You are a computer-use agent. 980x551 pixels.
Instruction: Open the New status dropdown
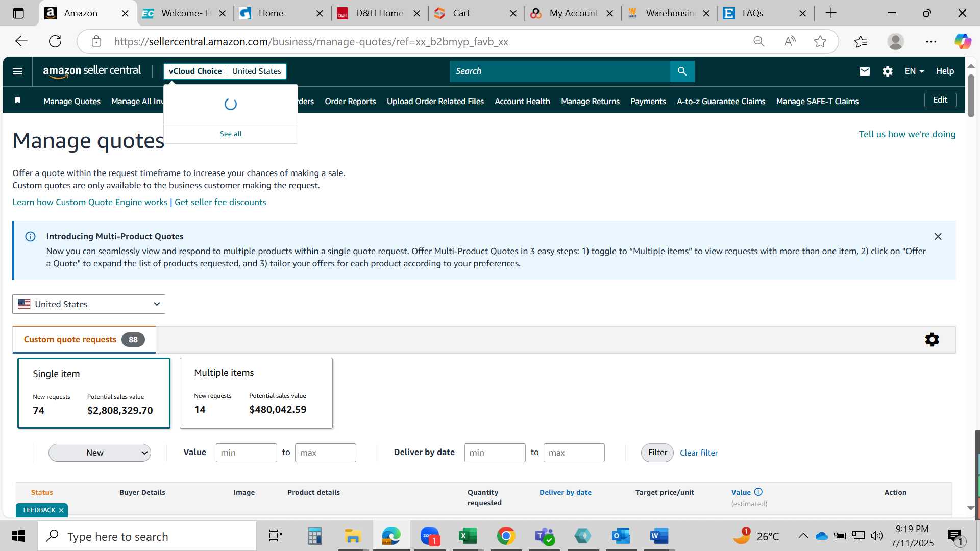(x=100, y=453)
